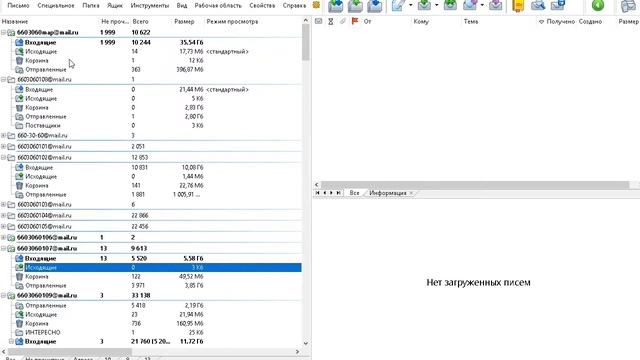Open the dropdown arrow beside the compose icon
Image resolution: width=640 pixels, height=360 pixels.
tap(410, 5)
